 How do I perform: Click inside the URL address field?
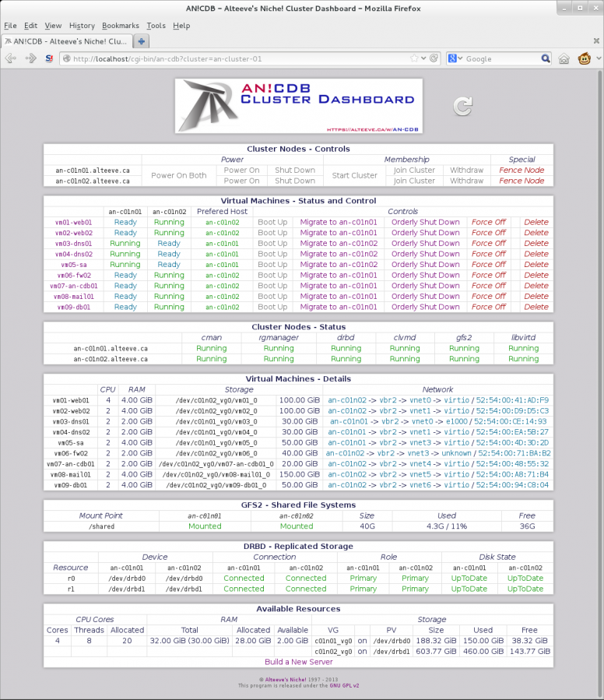[234, 58]
